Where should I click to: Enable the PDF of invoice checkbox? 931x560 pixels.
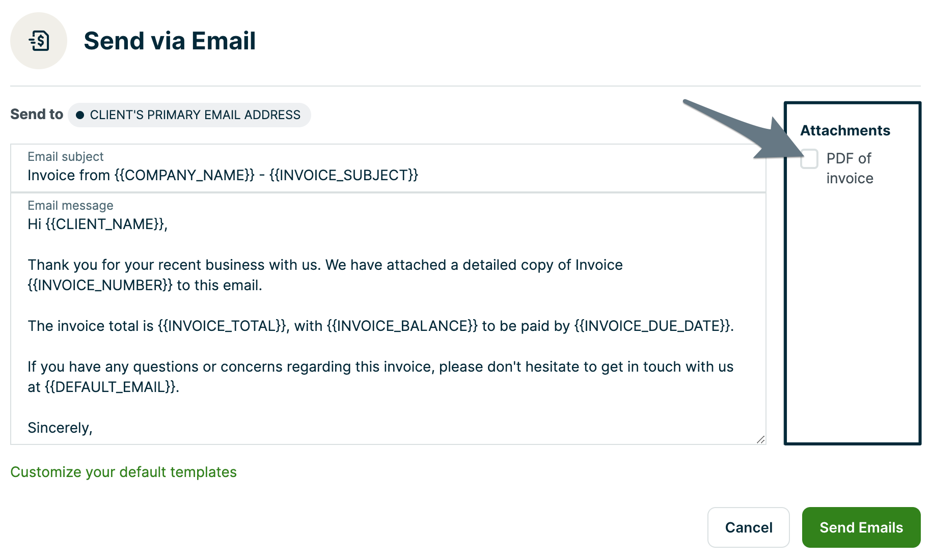(x=809, y=159)
